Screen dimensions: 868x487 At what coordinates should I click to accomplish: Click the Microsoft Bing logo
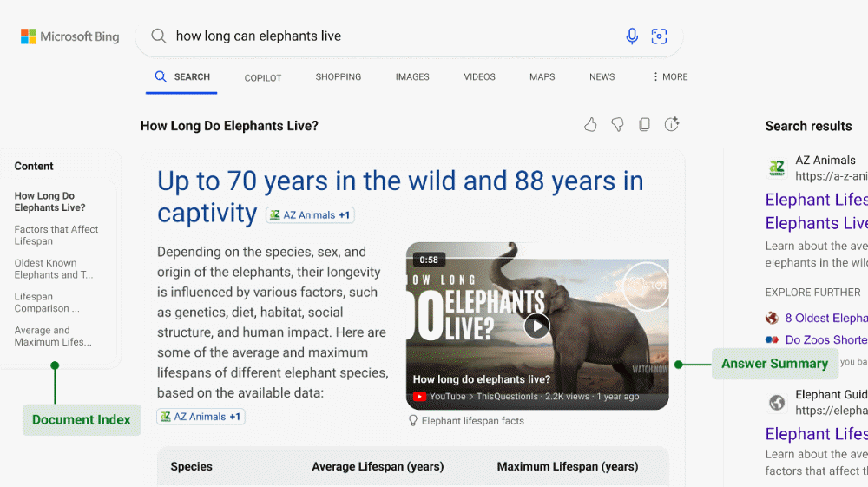69,36
